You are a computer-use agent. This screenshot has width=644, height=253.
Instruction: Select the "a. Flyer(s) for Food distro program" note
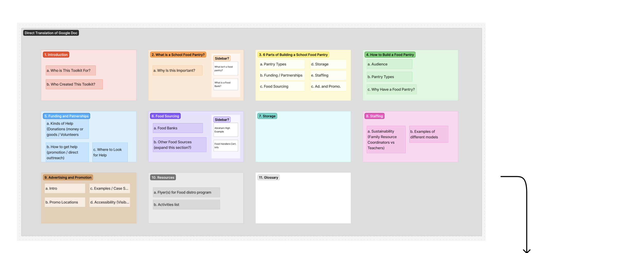pos(186,192)
